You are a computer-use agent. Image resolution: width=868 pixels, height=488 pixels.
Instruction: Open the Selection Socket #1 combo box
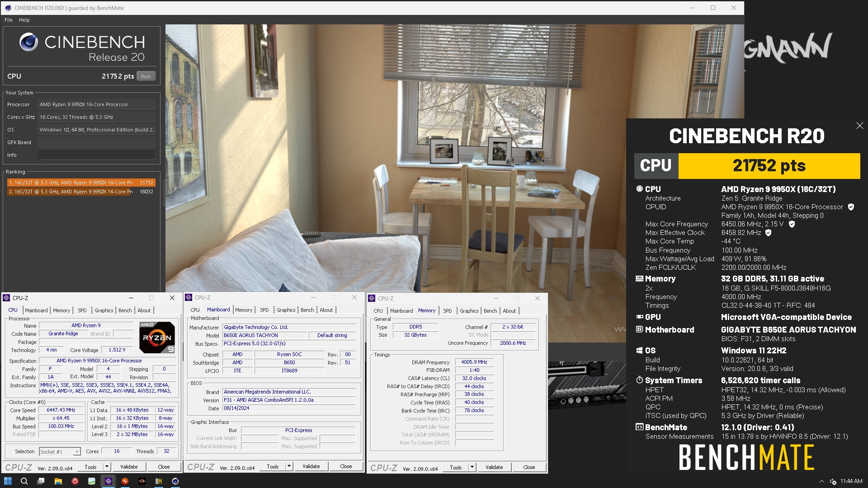pyautogui.click(x=60, y=451)
